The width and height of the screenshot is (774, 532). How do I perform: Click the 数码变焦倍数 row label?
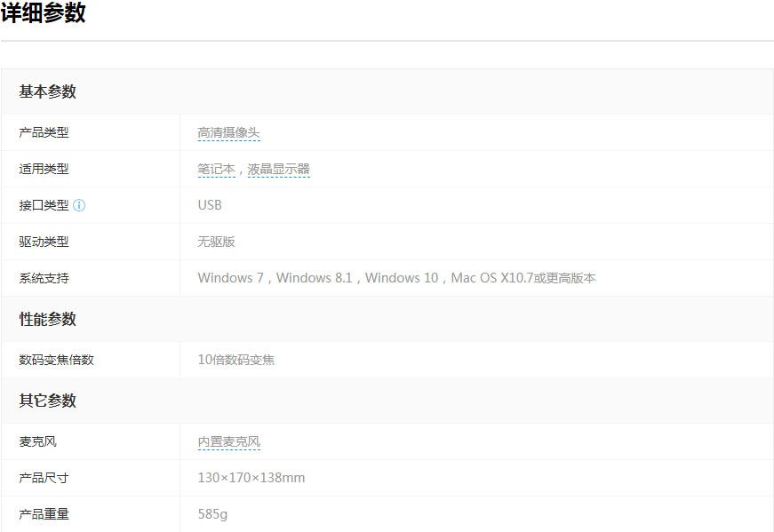pyautogui.click(x=56, y=360)
